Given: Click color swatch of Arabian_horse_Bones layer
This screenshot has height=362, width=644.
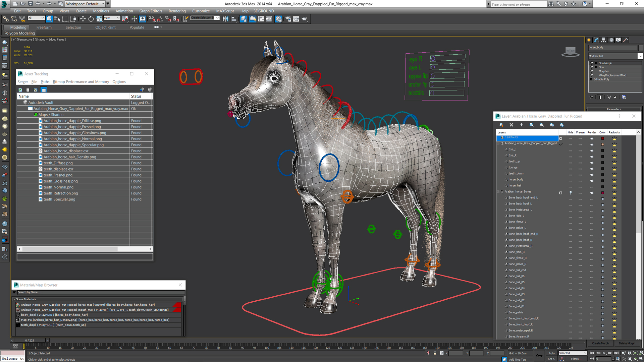Looking at the screenshot, I should 602,193.
